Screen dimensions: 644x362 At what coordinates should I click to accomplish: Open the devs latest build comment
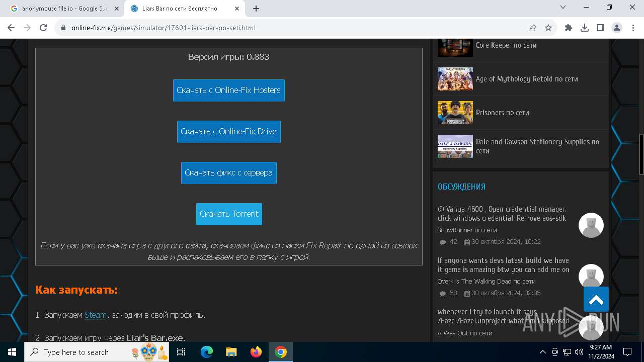(504, 265)
